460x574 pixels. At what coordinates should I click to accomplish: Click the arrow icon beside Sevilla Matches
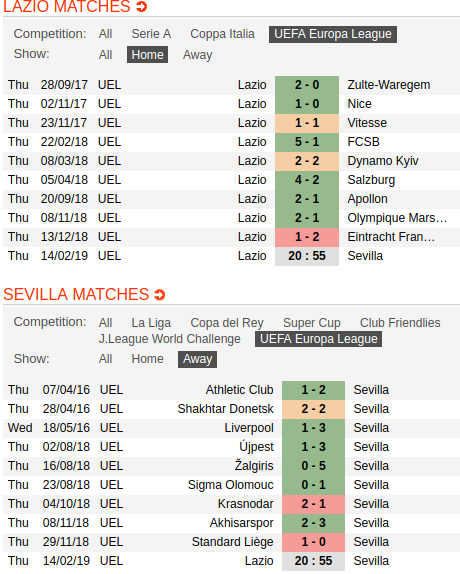tap(160, 295)
